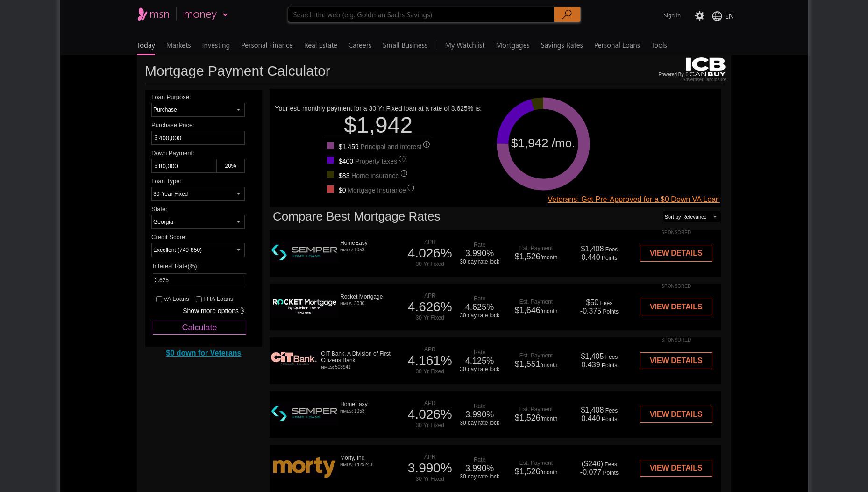View details for second HomeEasy listing
This screenshot has width=868, height=492.
pyautogui.click(x=676, y=414)
